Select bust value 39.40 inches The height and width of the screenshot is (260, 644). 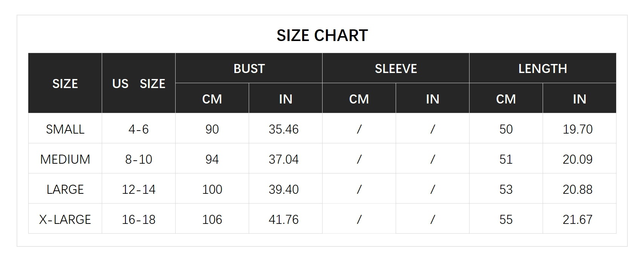click(x=283, y=189)
